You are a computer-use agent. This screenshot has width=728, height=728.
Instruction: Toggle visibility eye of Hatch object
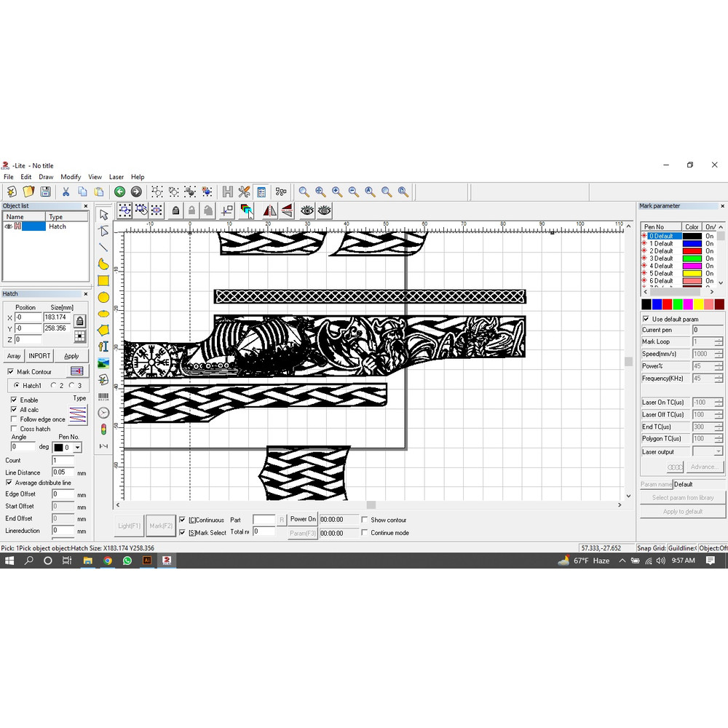9,226
